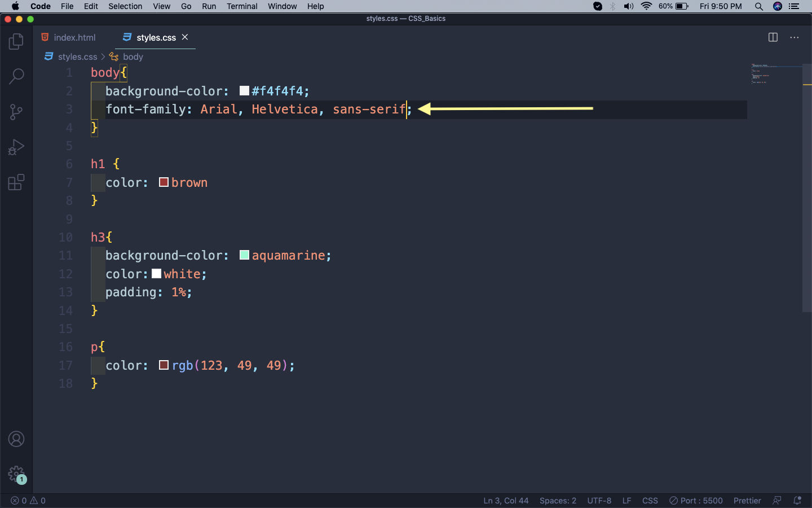Viewport: 812px width, 508px height.
Task: Show errors and warnings in status bar
Action: [x=28, y=501]
